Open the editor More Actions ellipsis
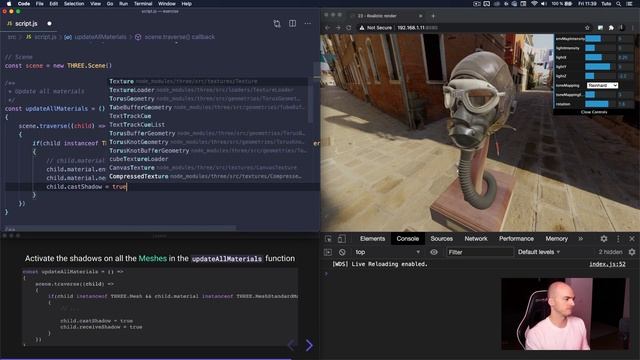The height and width of the screenshot is (360, 640). coord(308,24)
